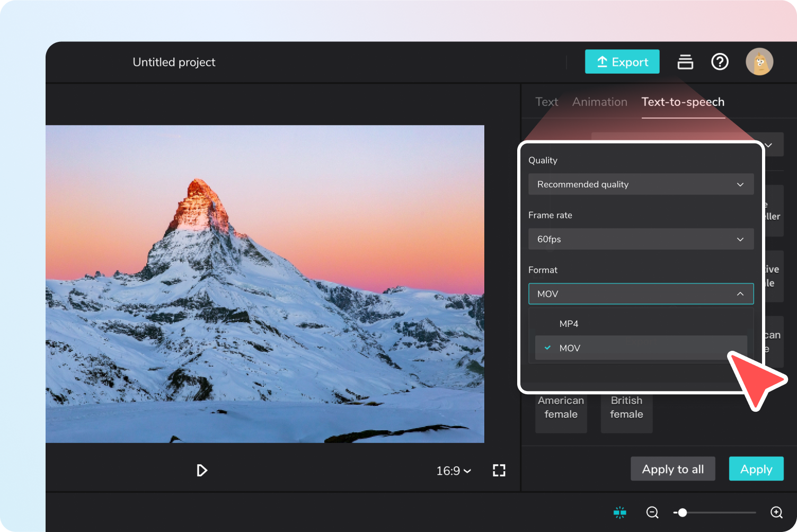
Task: Zoom out the timeline
Action: 652,512
